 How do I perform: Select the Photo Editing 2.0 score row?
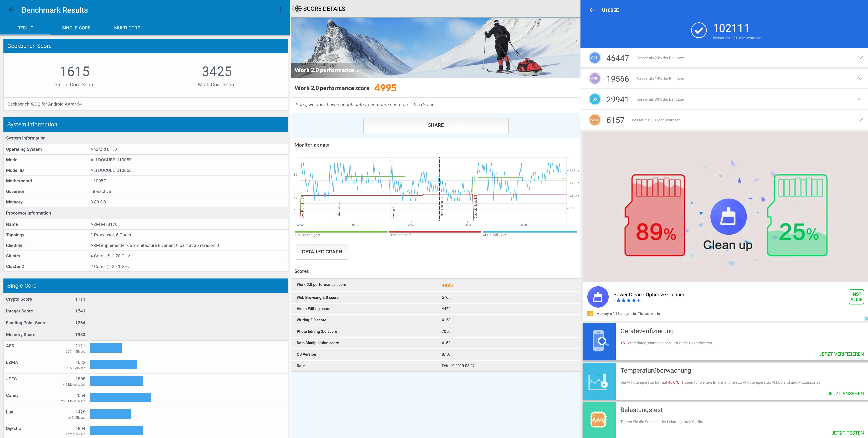(x=435, y=331)
